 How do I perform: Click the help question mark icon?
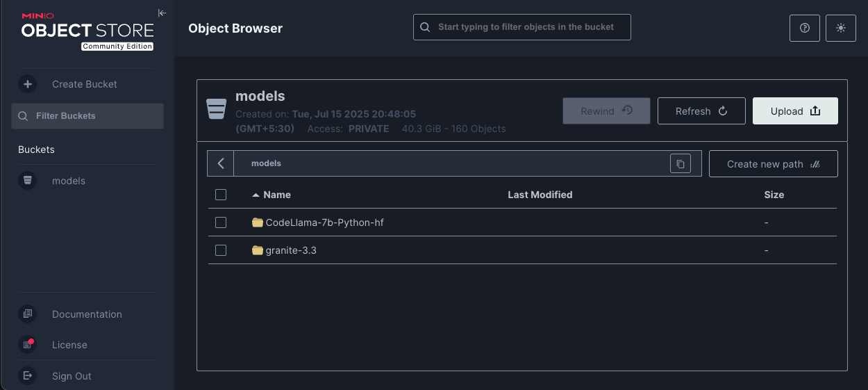[x=805, y=28]
